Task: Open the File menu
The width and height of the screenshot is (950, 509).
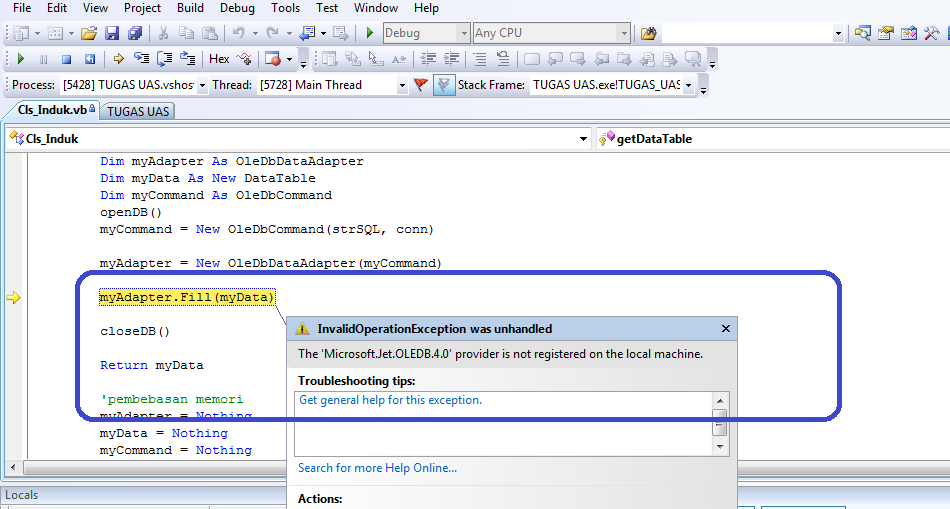Action: point(22,8)
